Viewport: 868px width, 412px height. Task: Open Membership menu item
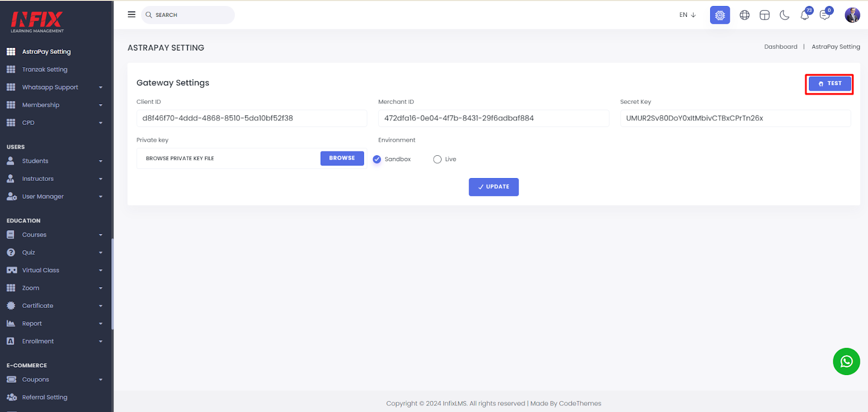(41, 105)
